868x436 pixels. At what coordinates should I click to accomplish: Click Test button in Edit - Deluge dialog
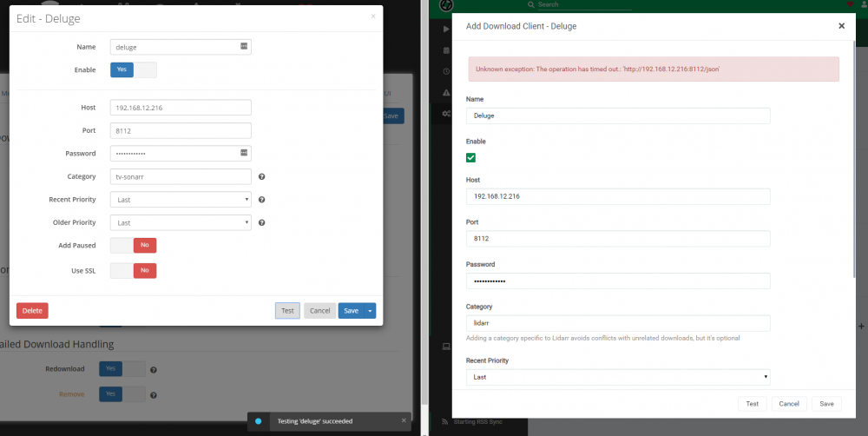click(x=287, y=311)
